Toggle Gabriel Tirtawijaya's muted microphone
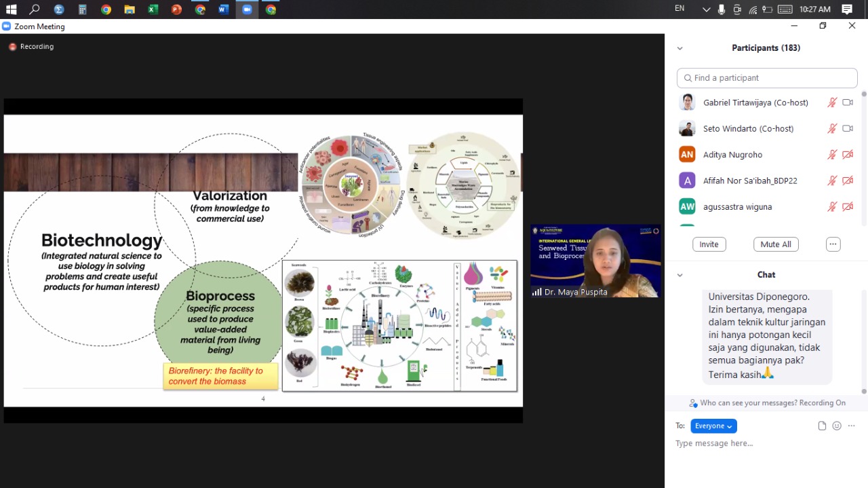868x488 pixels. click(x=832, y=102)
